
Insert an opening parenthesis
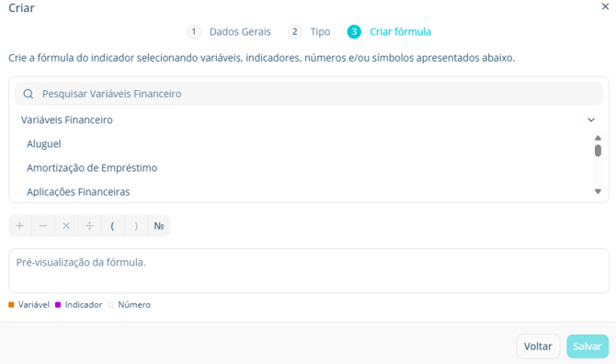[x=113, y=226]
